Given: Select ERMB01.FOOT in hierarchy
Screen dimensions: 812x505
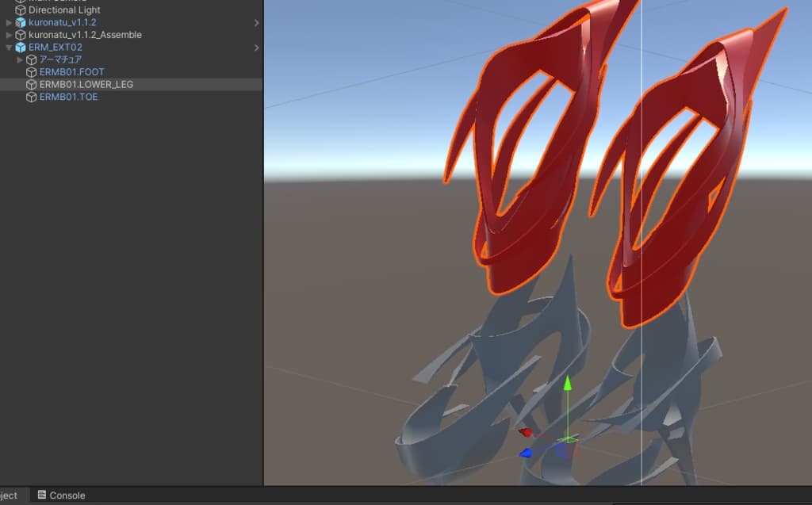Looking at the screenshot, I should [x=71, y=72].
